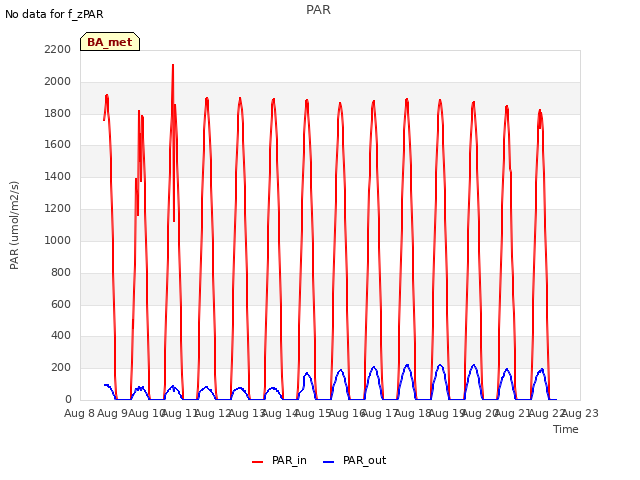640x480 pixels.
Task: Click the 200 y-axis tick label
Action: point(61,367)
